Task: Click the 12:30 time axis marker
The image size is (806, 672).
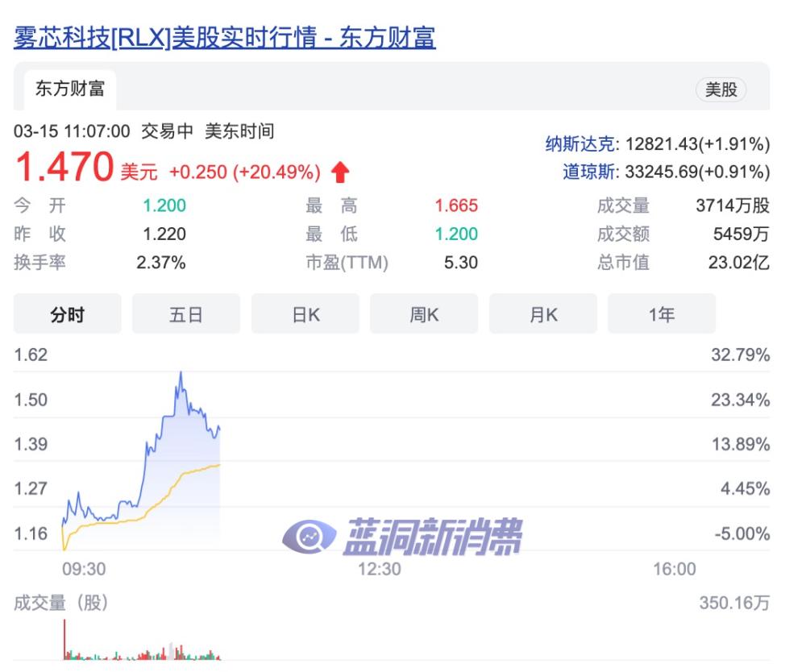Action: tap(379, 569)
